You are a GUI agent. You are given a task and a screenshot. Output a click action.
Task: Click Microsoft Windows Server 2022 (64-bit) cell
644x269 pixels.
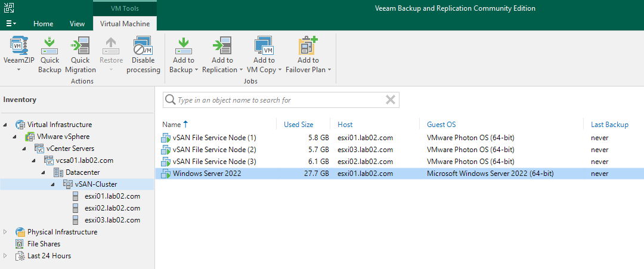490,174
